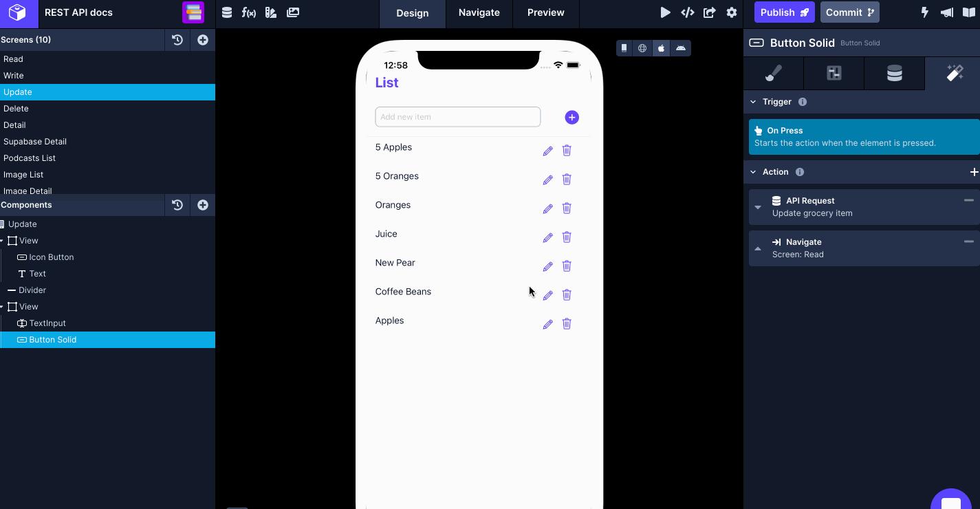Screen dimensions: 980x509
Task: Select the Delete screen
Action: pyautogui.click(x=107, y=109)
